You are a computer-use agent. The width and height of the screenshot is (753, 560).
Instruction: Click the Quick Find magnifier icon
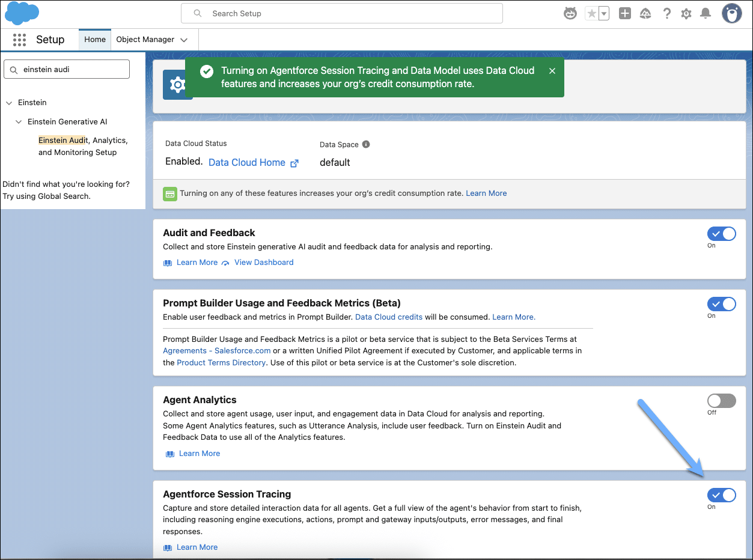pyautogui.click(x=14, y=70)
